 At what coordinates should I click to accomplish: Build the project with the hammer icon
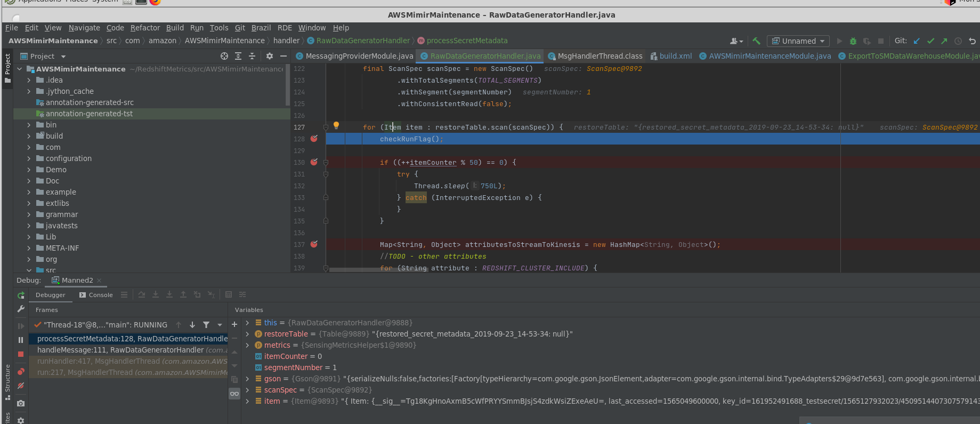pos(756,41)
